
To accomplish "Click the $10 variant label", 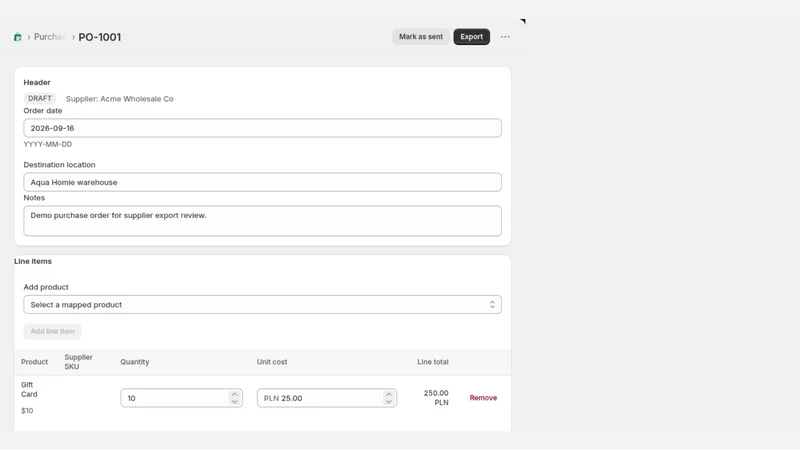I will (x=27, y=411).
